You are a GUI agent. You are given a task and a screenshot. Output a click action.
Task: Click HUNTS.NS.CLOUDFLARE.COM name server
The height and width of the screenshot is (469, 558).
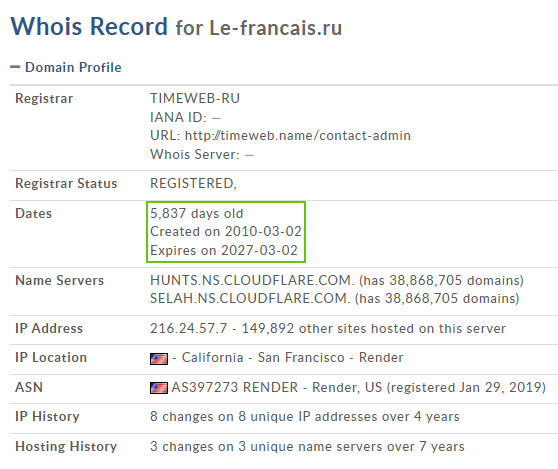point(252,280)
